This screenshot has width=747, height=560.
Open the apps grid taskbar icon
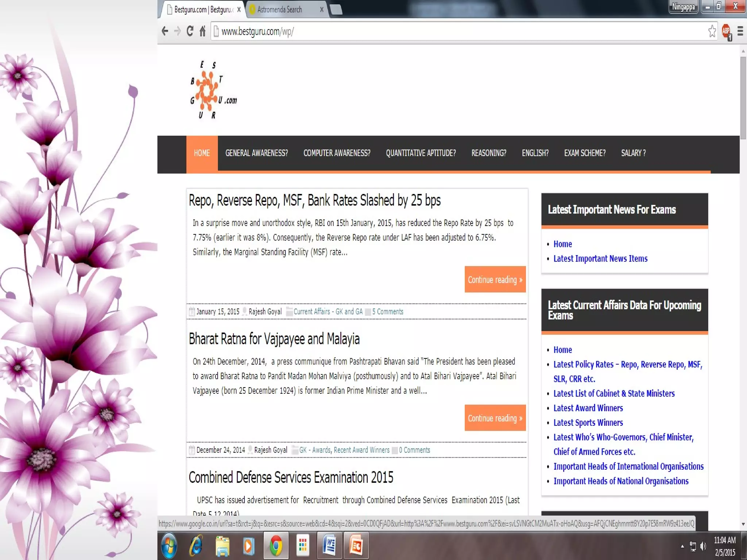[x=303, y=546]
